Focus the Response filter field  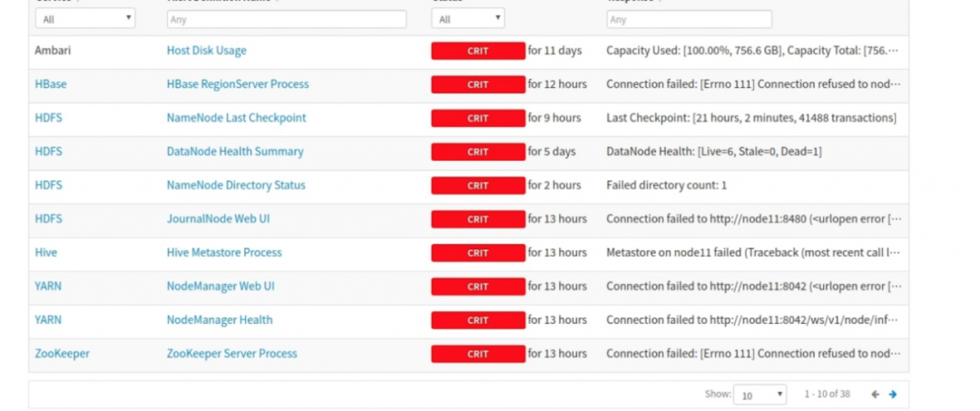click(689, 19)
